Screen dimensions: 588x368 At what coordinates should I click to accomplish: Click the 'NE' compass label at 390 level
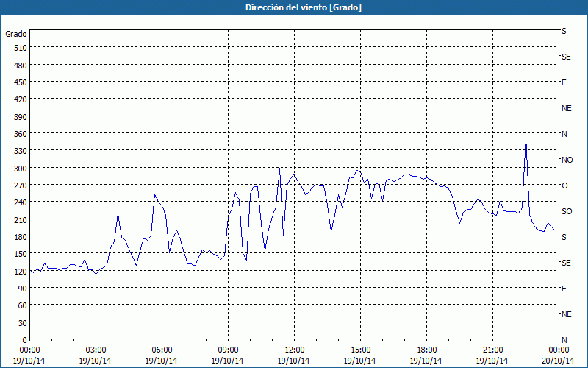567,108
